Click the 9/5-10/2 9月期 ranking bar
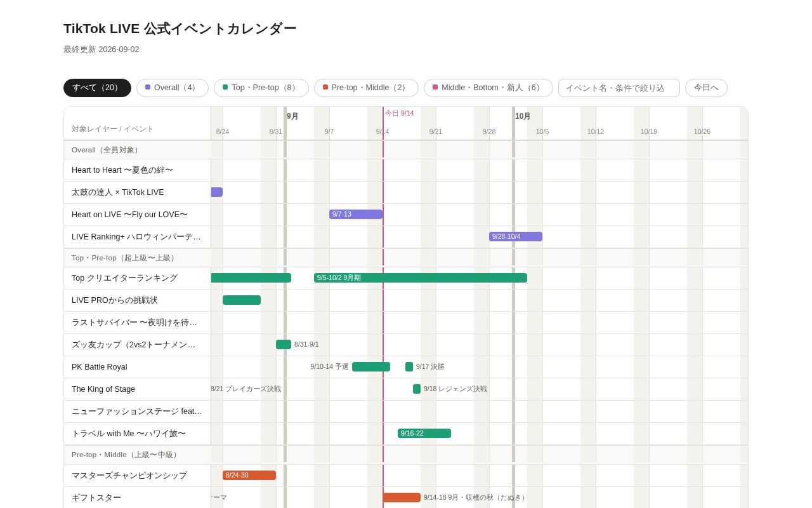The image size is (812, 508). tap(421, 278)
